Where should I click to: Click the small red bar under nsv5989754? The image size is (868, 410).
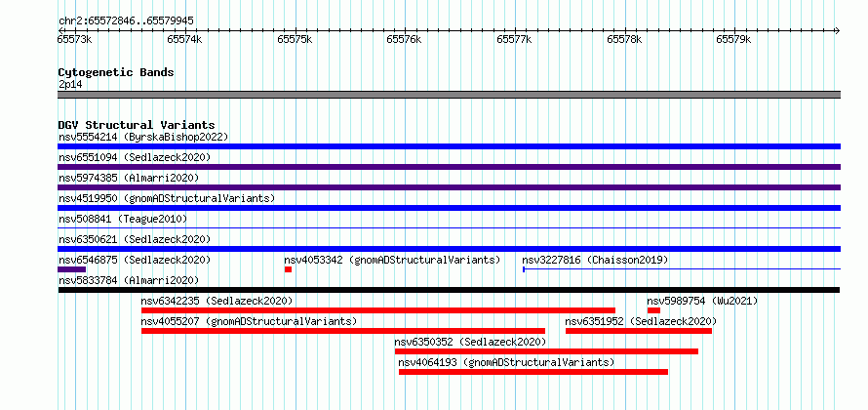click(x=653, y=310)
